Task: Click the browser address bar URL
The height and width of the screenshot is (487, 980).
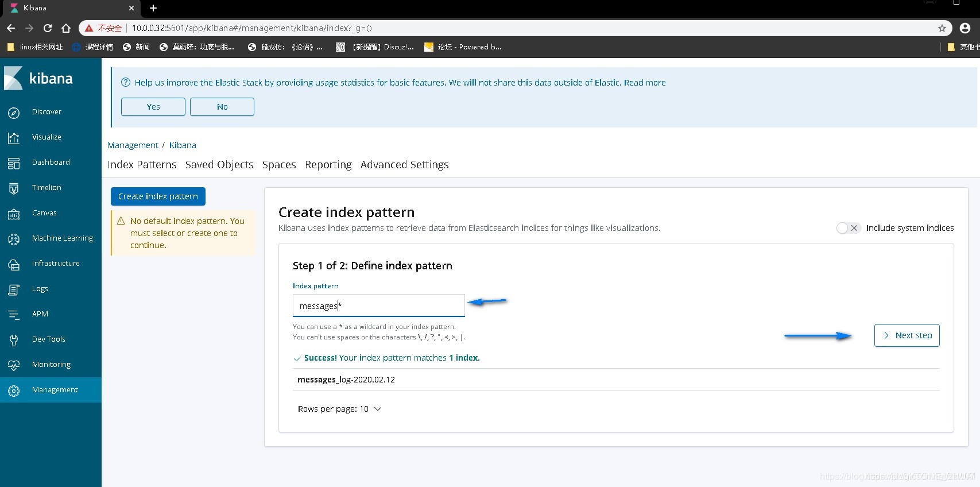Action: click(x=252, y=28)
